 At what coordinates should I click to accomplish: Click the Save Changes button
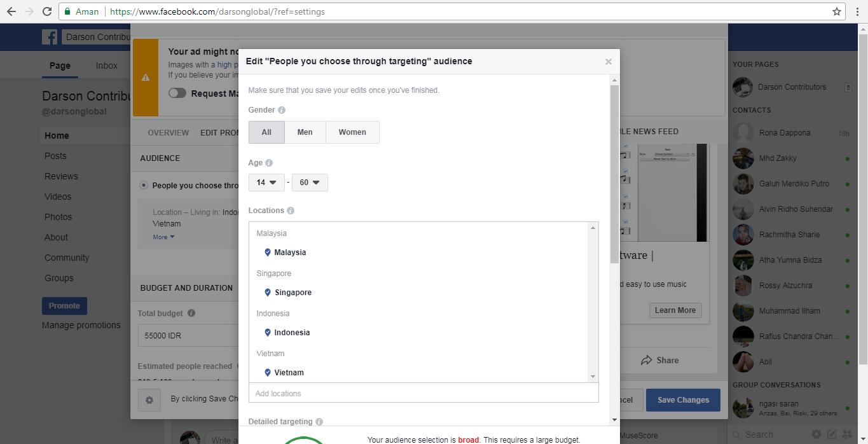point(683,400)
